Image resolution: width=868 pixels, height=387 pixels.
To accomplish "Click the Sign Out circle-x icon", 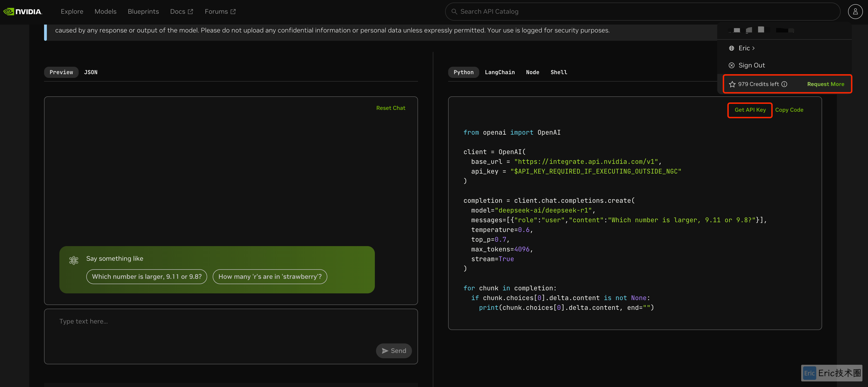I will tap(731, 65).
